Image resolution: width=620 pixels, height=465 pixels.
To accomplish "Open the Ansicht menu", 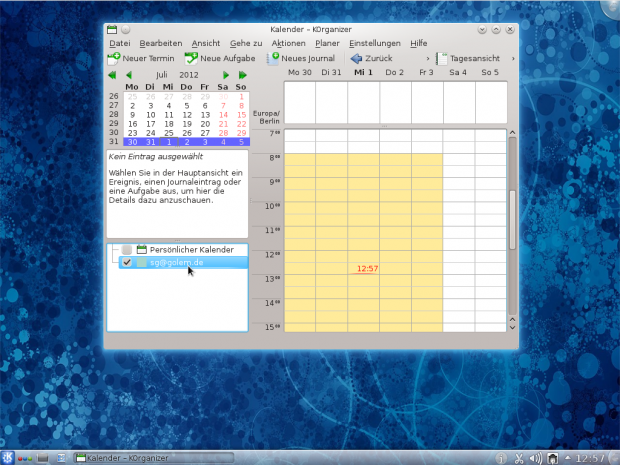I will click(206, 43).
